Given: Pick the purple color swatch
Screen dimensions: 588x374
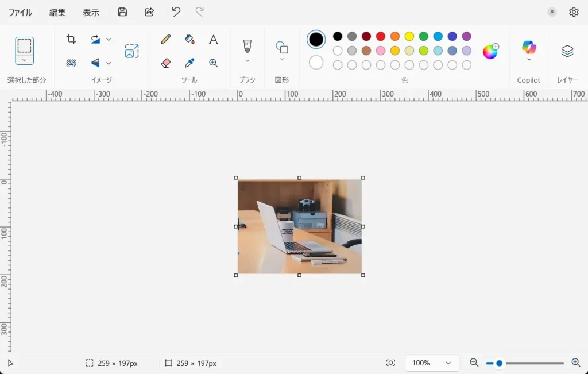Looking at the screenshot, I should [466, 36].
